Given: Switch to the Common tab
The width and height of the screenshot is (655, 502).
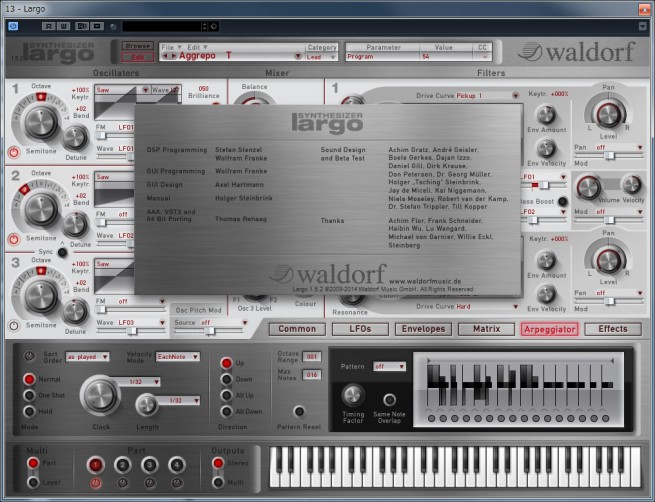Looking at the screenshot, I should (297, 329).
